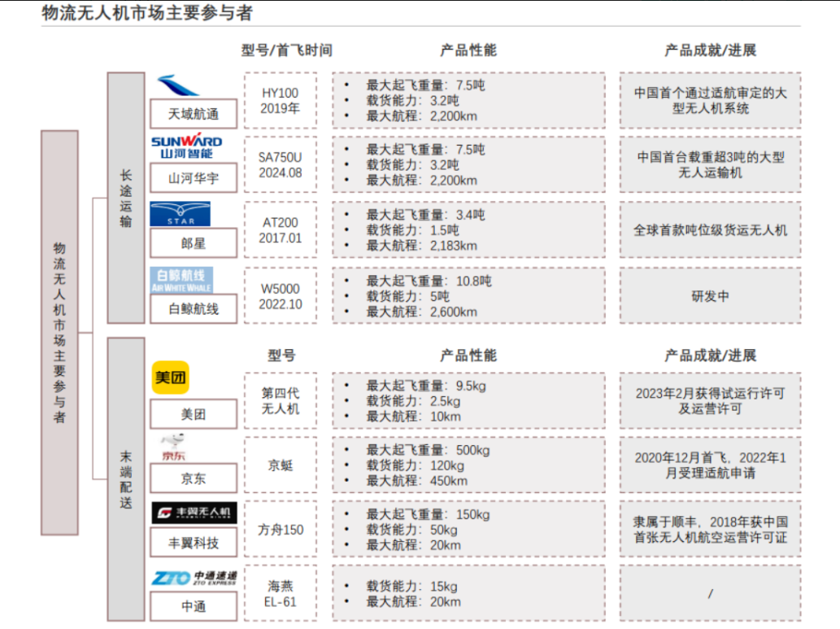Click the 隶属于顺丰 achievement box

point(711,529)
